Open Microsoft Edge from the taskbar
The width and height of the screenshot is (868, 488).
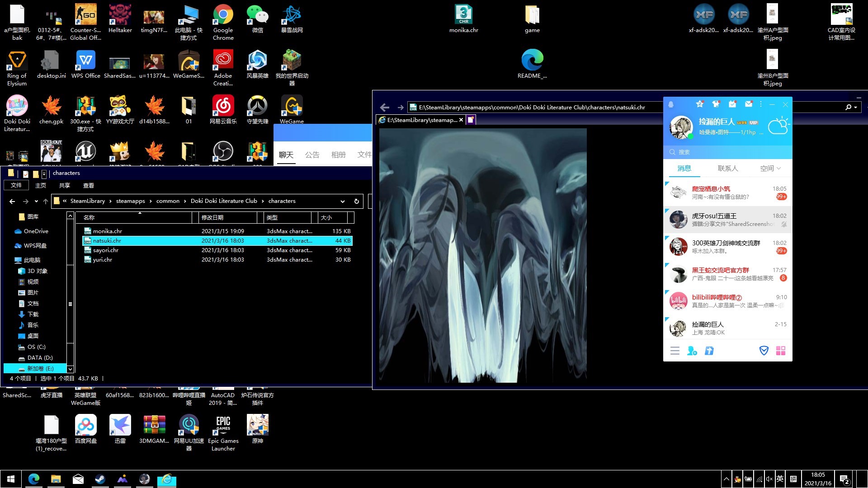coord(34,479)
